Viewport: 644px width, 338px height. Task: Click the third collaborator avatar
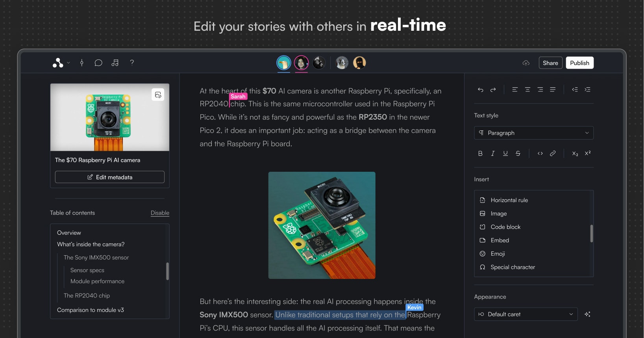319,63
